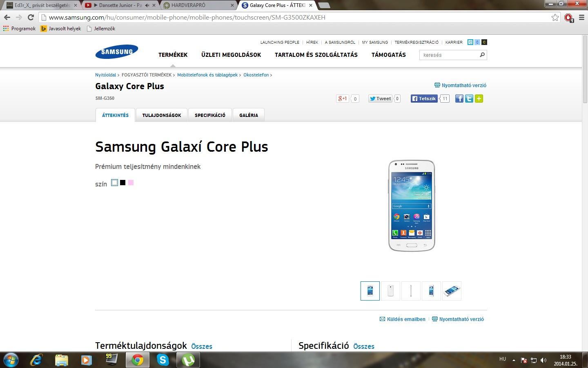Click the red extension icon in the toolbar
The image size is (588, 368).
click(568, 18)
